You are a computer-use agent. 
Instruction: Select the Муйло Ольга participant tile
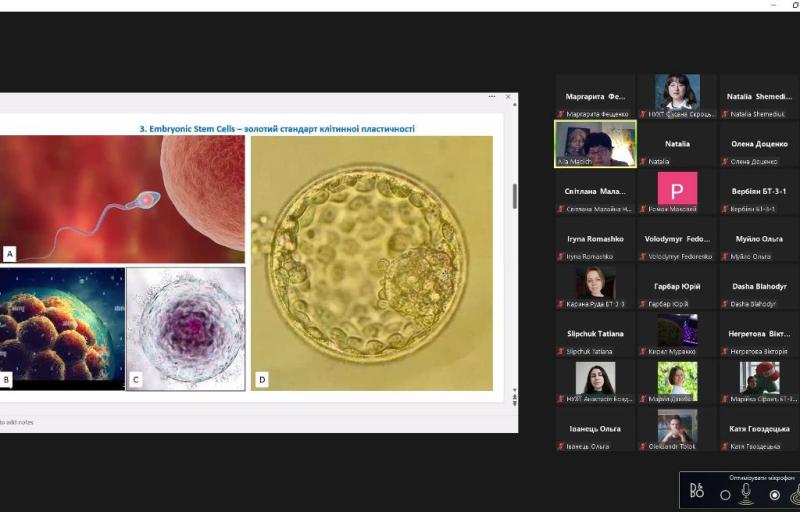tap(759, 239)
